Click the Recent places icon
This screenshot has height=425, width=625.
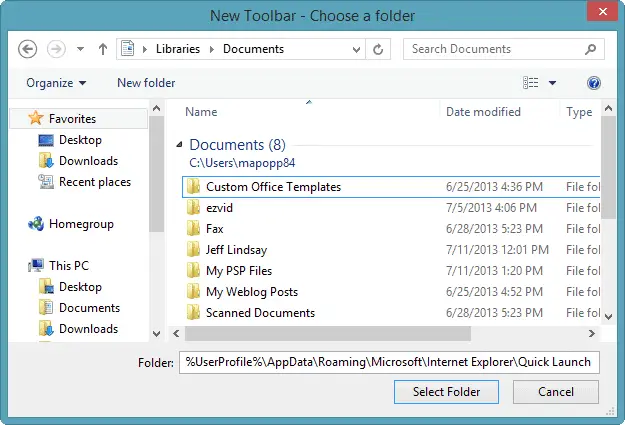pyautogui.click(x=46, y=182)
